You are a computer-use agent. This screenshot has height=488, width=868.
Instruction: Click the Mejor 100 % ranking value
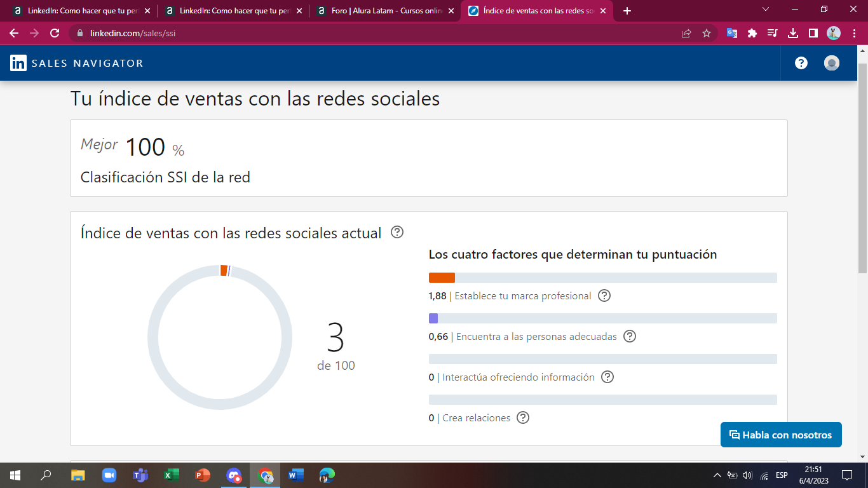(x=132, y=147)
